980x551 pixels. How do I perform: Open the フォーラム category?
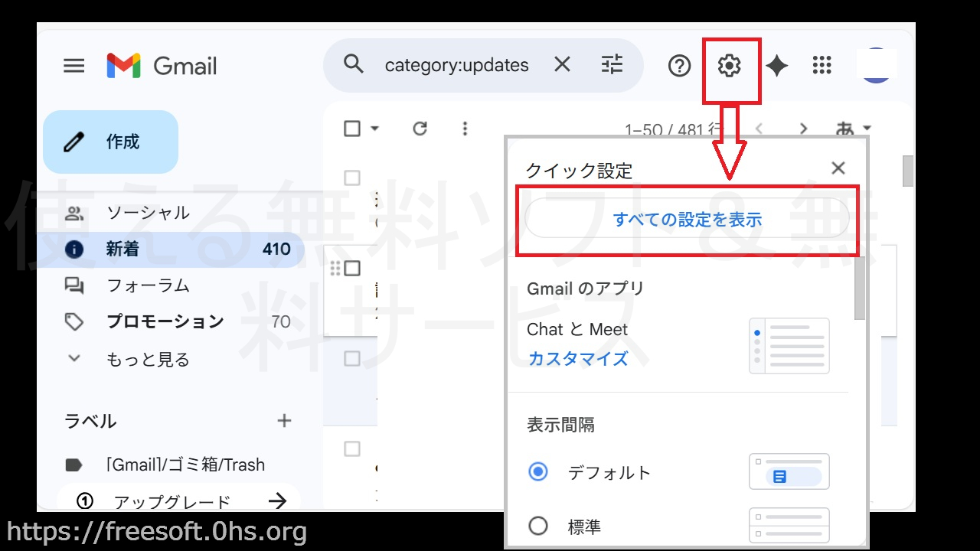pos(148,285)
